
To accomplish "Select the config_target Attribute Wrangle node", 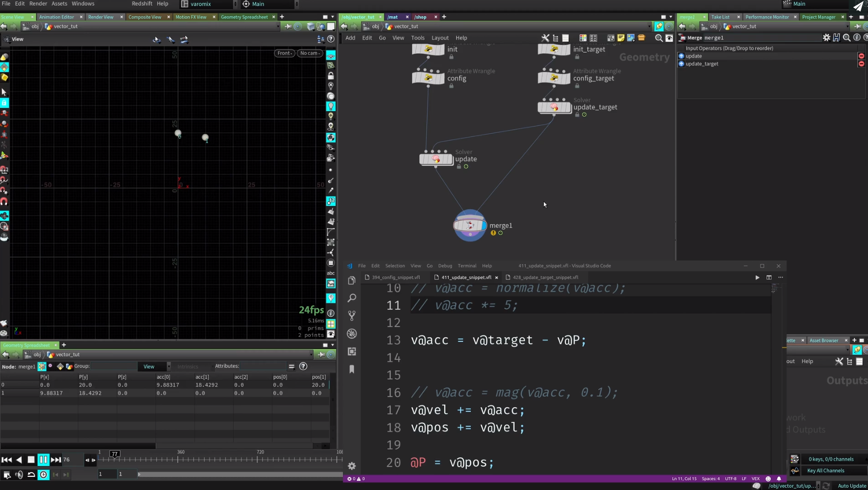I will coord(554,78).
